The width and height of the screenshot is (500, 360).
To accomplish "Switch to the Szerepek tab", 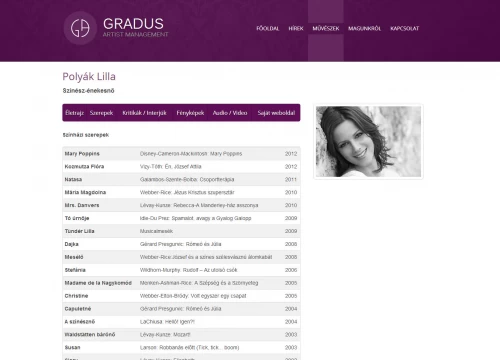I will [101, 113].
